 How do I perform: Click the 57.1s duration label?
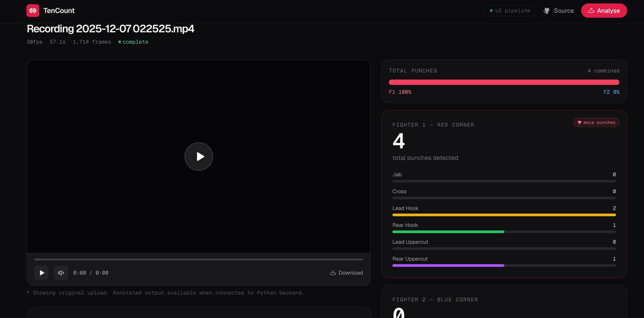pyautogui.click(x=58, y=42)
